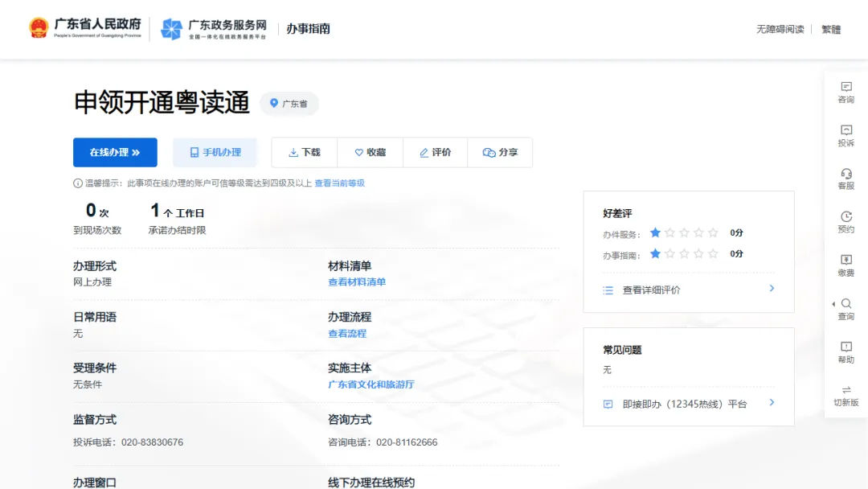Image resolution: width=868 pixels, height=489 pixels.
Task: Click first star of 办事指南 rating
Action: pos(655,253)
